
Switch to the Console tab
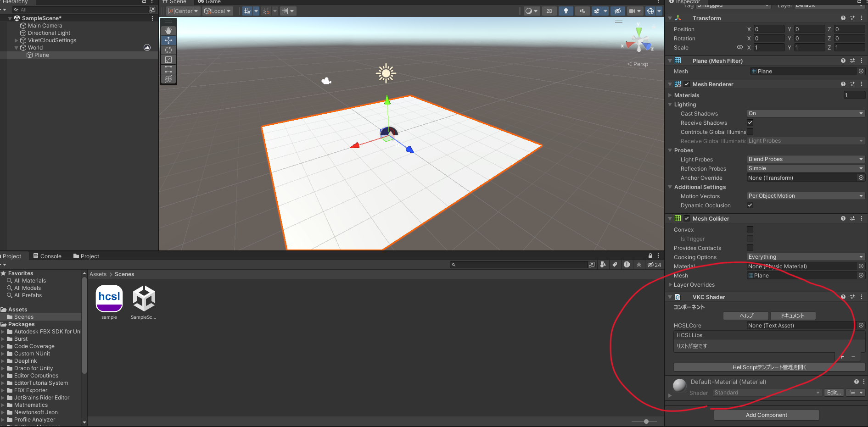click(47, 256)
